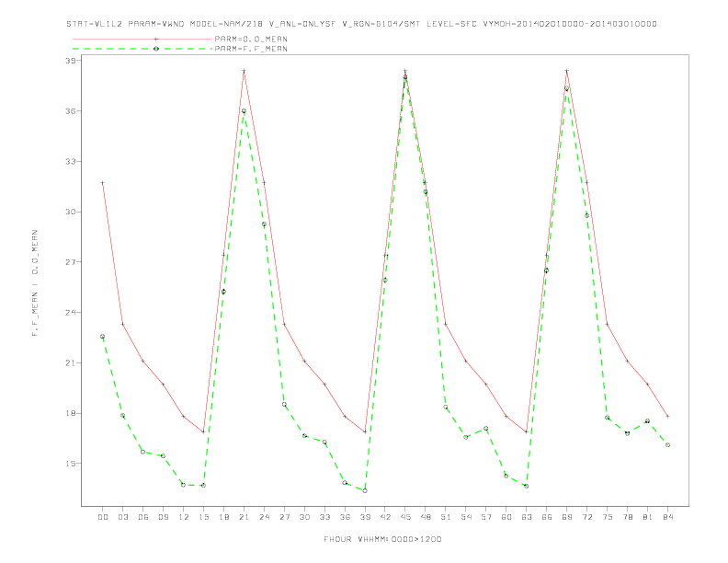Image resolution: width=728 pixels, height=563 pixels.
Task: Click x-axis forecast hour label 75
Action: tap(608, 517)
